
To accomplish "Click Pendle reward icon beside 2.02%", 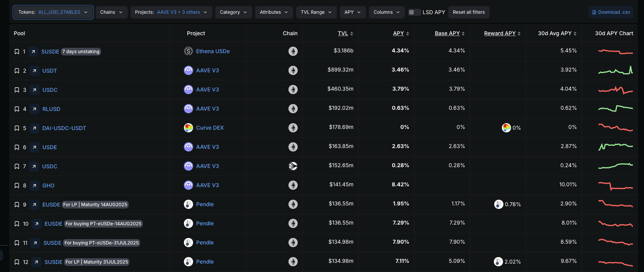I will point(498,262).
